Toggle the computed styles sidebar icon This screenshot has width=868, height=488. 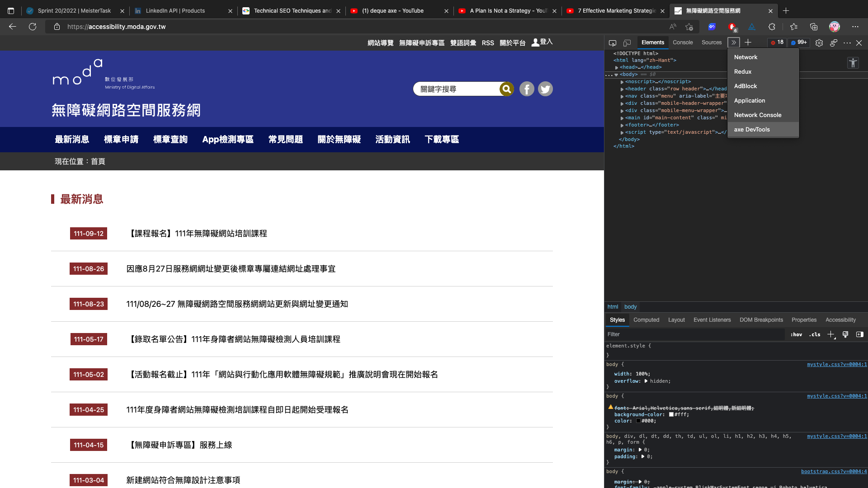(x=859, y=334)
